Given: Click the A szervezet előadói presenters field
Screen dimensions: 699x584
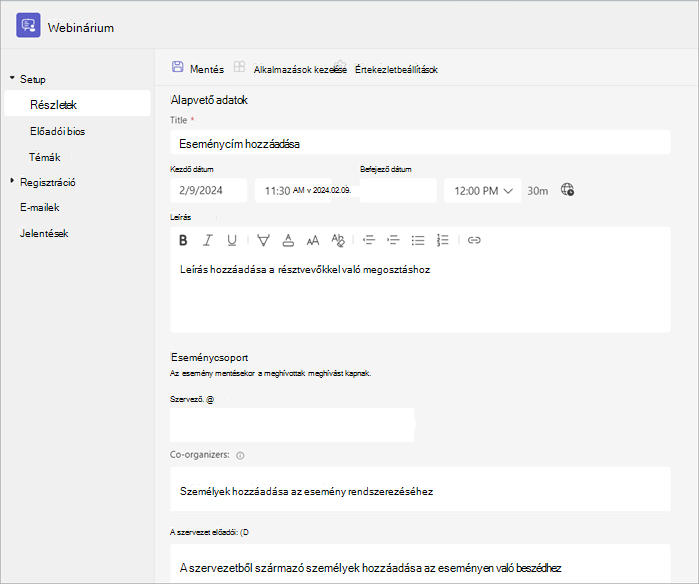Looking at the screenshot, I should pos(420,563).
